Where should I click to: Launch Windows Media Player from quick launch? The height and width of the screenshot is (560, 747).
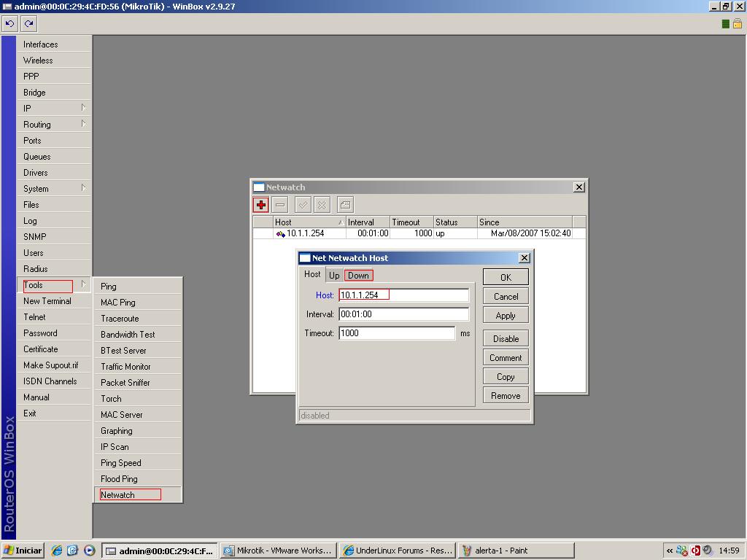[x=89, y=551]
